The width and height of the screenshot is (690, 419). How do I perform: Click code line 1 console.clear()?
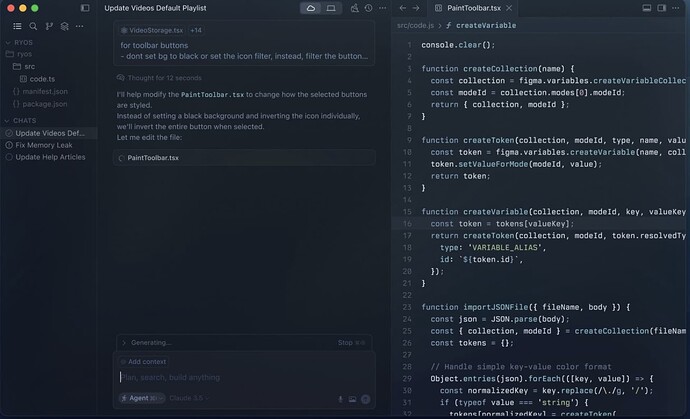pos(458,45)
